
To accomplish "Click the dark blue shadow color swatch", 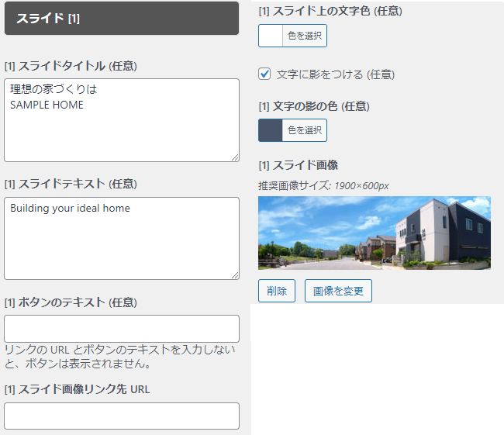I will (271, 130).
